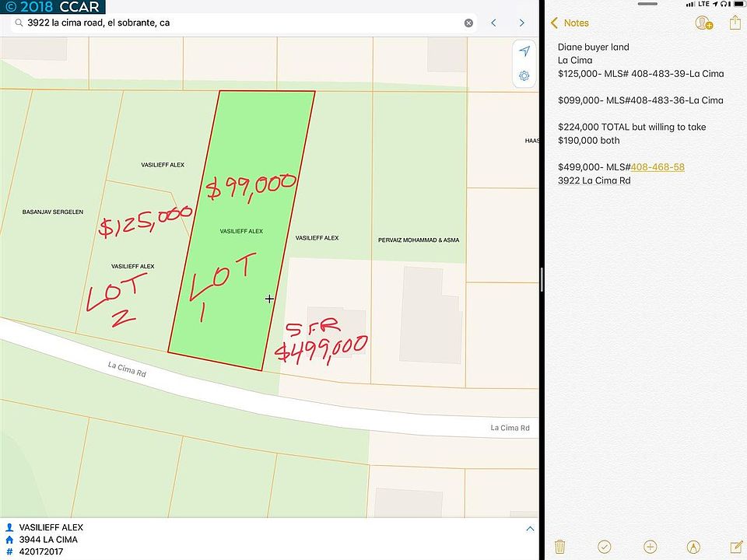Open map settings gear
The image size is (747, 560).
(524, 75)
